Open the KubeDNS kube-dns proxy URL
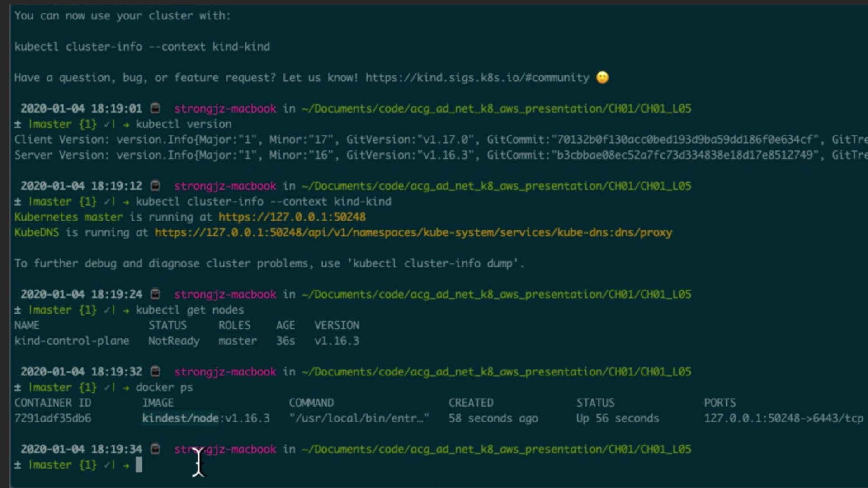 (413, 233)
